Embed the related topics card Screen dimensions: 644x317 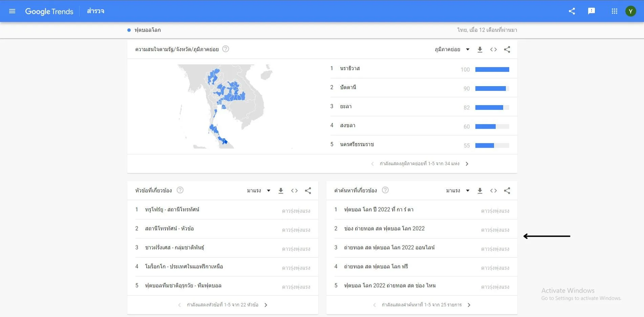[x=294, y=191]
